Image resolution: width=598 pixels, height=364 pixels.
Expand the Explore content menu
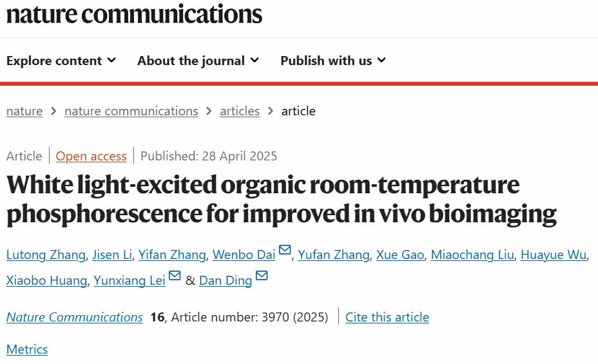click(x=61, y=61)
